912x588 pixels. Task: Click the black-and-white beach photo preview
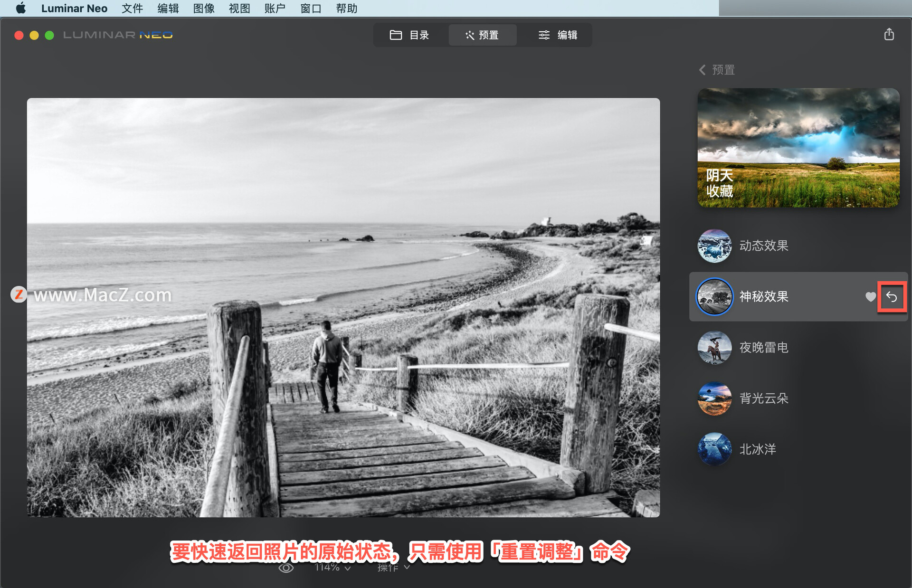(x=343, y=307)
